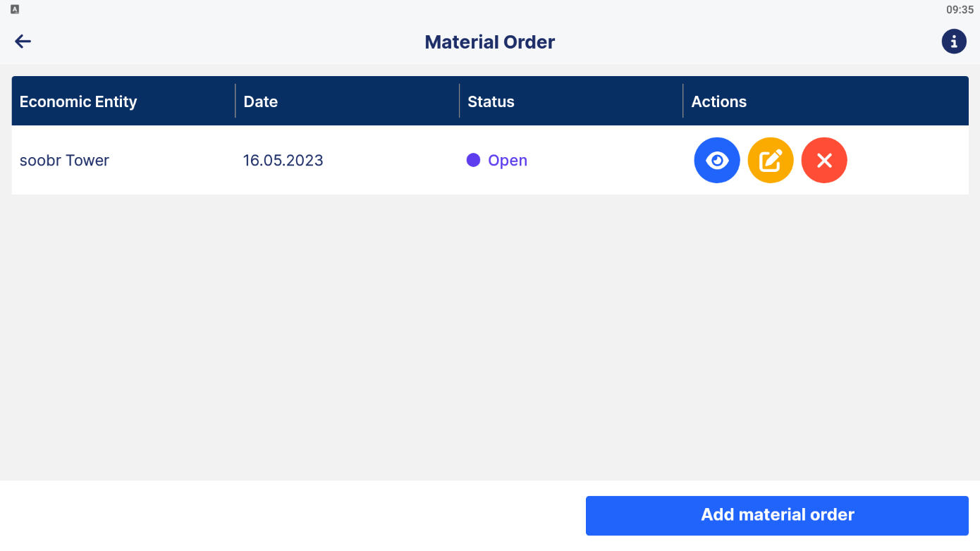Click the Material Order page title
The width and height of the screenshot is (980, 551).
(x=490, y=42)
